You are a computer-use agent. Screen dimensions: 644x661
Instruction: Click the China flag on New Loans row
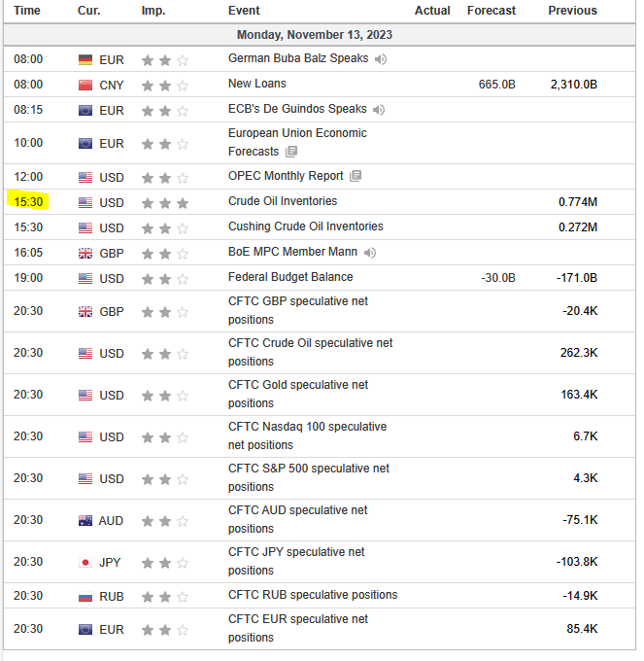click(85, 85)
